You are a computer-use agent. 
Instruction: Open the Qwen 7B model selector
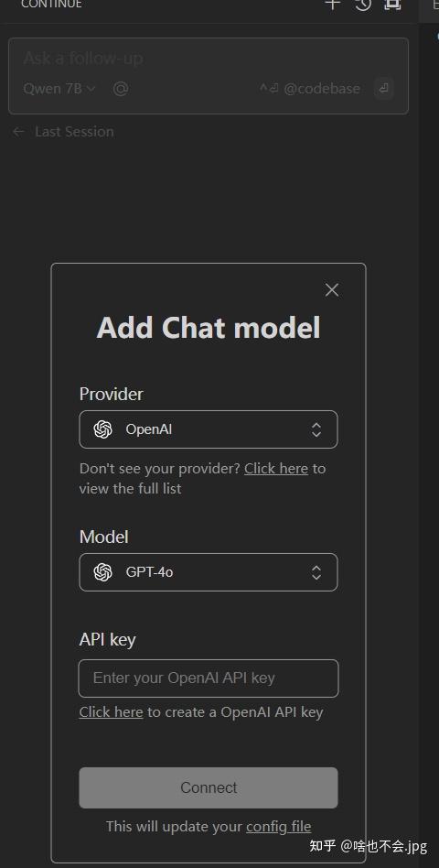click(59, 88)
